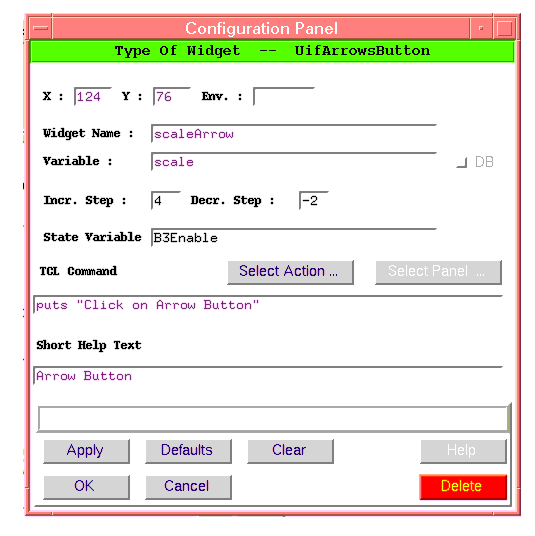The height and width of the screenshot is (536, 535).
Task: Click the State Variable field B3Enable
Action: (294, 238)
